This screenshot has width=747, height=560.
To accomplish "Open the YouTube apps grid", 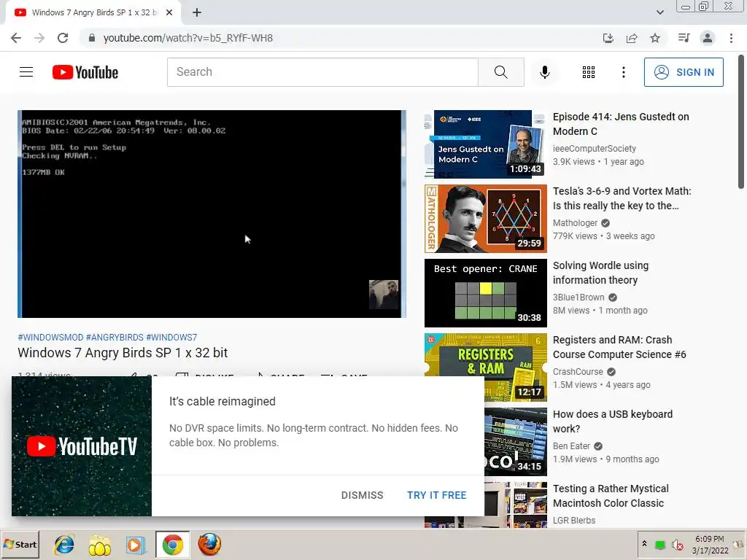I will click(x=589, y=72).
